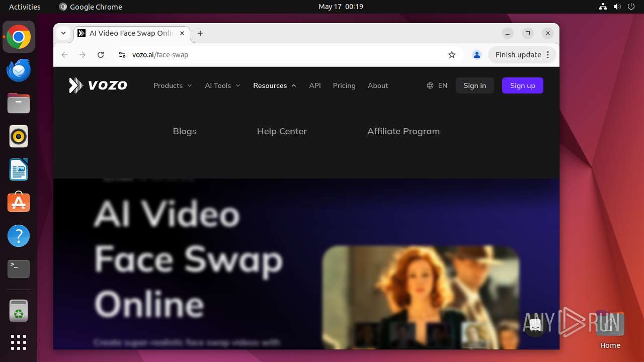The image size is (644, 362).
Task: Select Affiliate Program in Resources menu
Action: click(x=404, y=131)
